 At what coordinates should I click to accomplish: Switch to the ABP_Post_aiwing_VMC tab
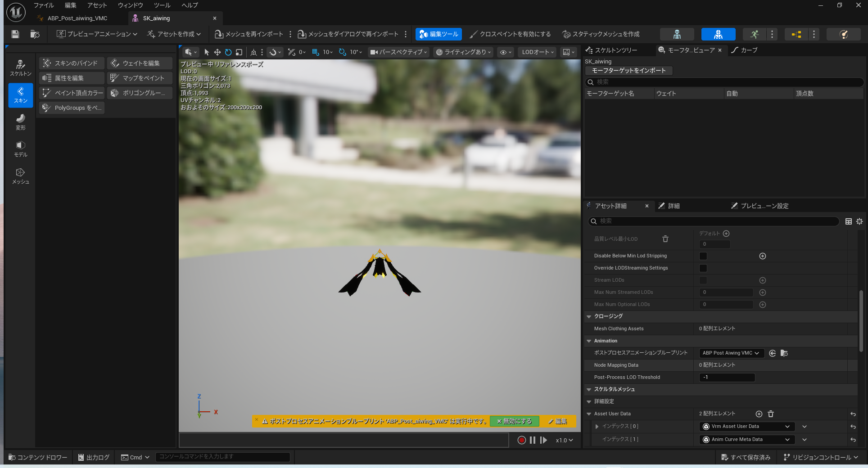coord(77,18)
